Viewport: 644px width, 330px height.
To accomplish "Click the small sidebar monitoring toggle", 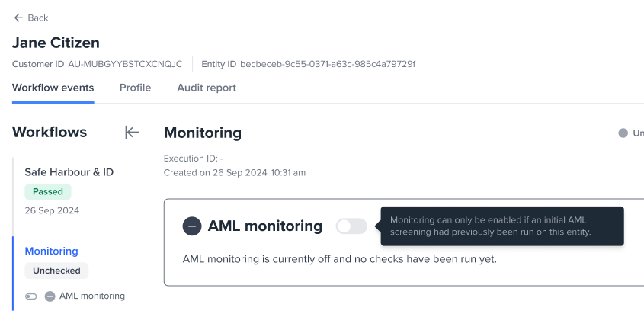I will pos(30,296).
